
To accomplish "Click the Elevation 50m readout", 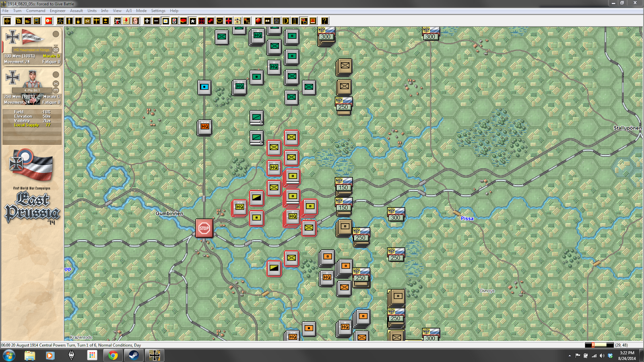I will [32, 116].
